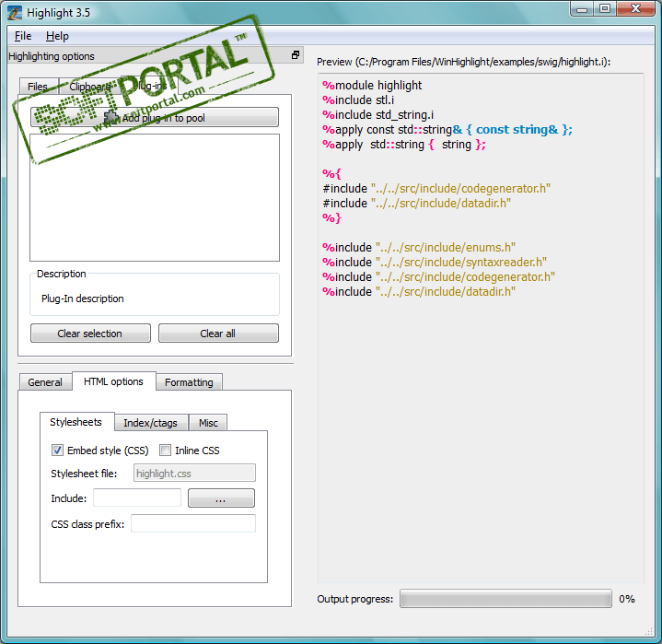Click the '%module highlight' preview line
662x644 pixels.
pyautogui.click(x=372, y=86)
